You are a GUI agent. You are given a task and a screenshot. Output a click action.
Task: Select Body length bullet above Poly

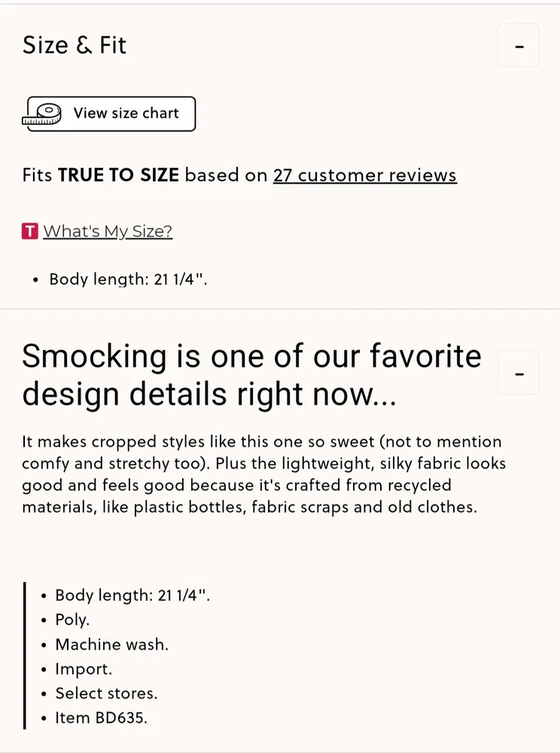[x=132, y=596]
